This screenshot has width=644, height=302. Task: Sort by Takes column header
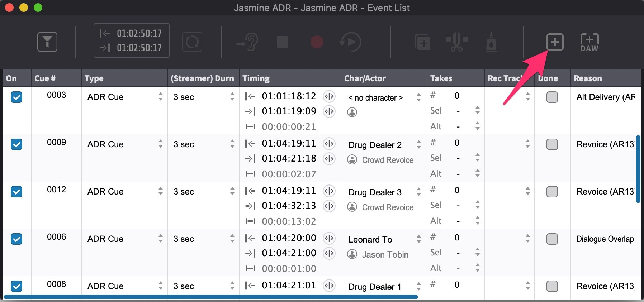click(456, 78)
